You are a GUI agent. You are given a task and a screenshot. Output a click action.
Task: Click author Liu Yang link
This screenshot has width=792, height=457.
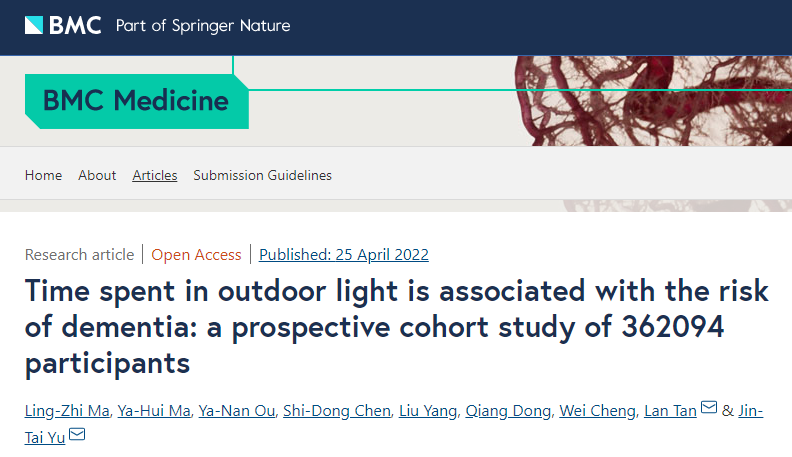[428, 411]
